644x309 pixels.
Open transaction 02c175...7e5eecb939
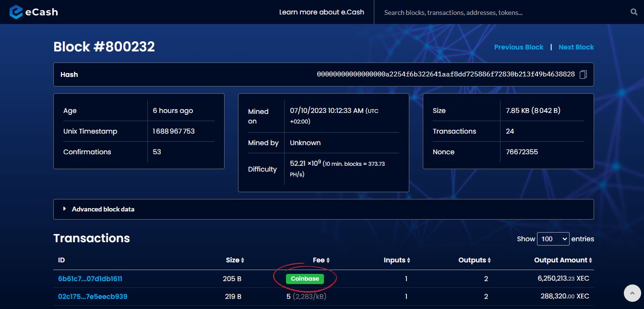93,297
